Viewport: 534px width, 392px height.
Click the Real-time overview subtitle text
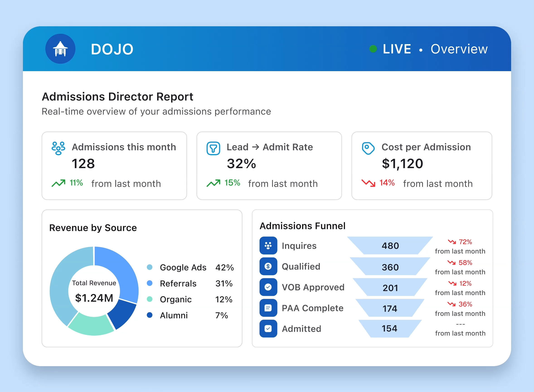coord(156,111)
